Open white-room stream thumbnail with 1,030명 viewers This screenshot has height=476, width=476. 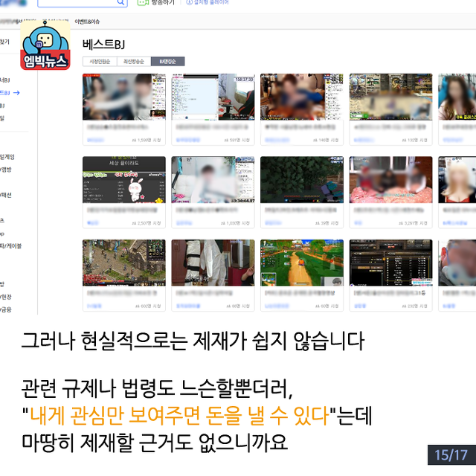click(x=213, y=180)
